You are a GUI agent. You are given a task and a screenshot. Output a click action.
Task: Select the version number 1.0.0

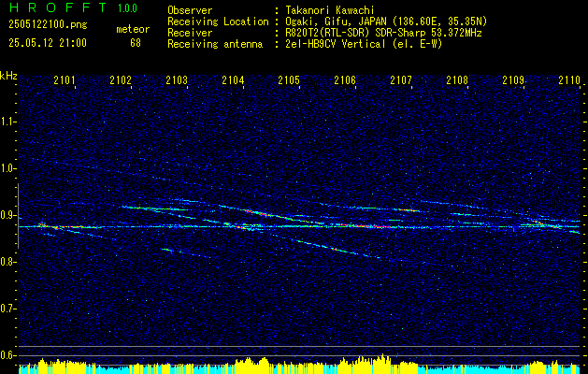tap(127, 8)
